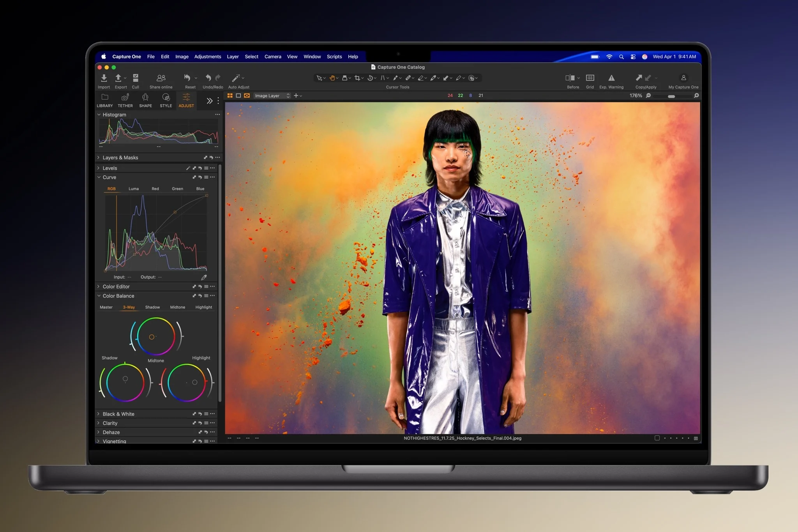Screen dimensions: 798x532
Task: Open the Cull tool
Action: [x=135, y=78]
